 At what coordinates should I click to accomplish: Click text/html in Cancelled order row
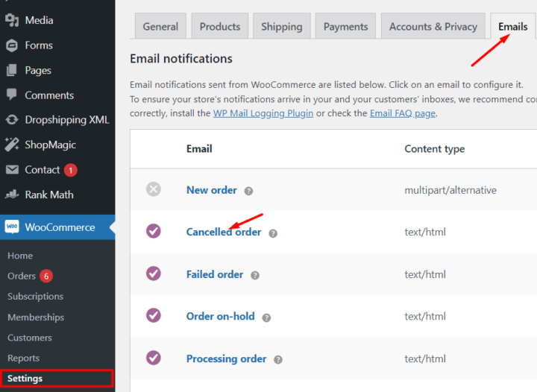(425, 233)
